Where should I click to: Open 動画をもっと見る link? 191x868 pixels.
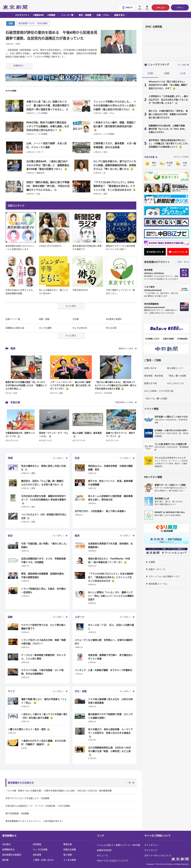(x=127, y=348)
